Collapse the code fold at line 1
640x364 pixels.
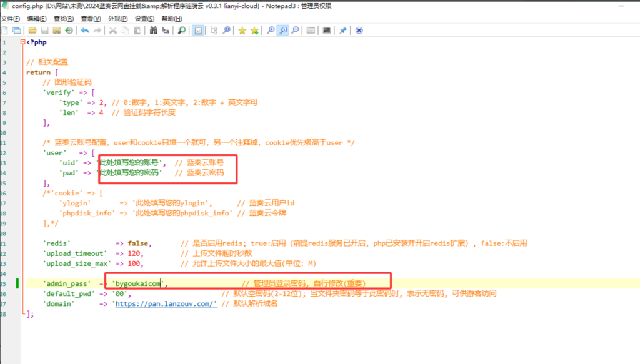22,42
